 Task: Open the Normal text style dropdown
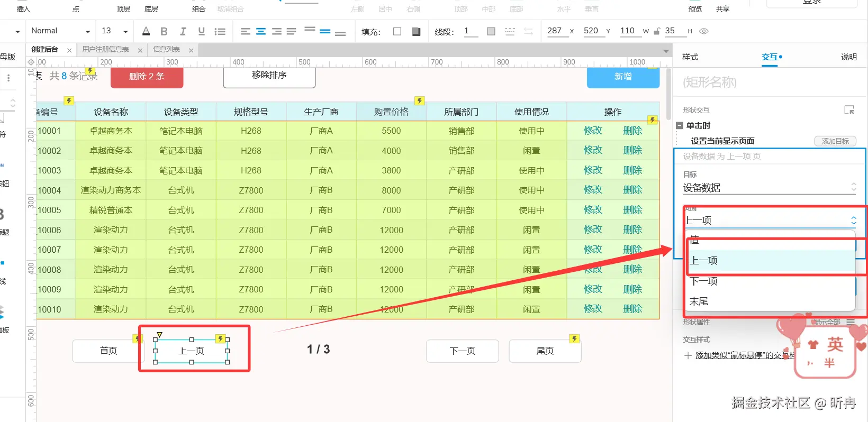60,31
